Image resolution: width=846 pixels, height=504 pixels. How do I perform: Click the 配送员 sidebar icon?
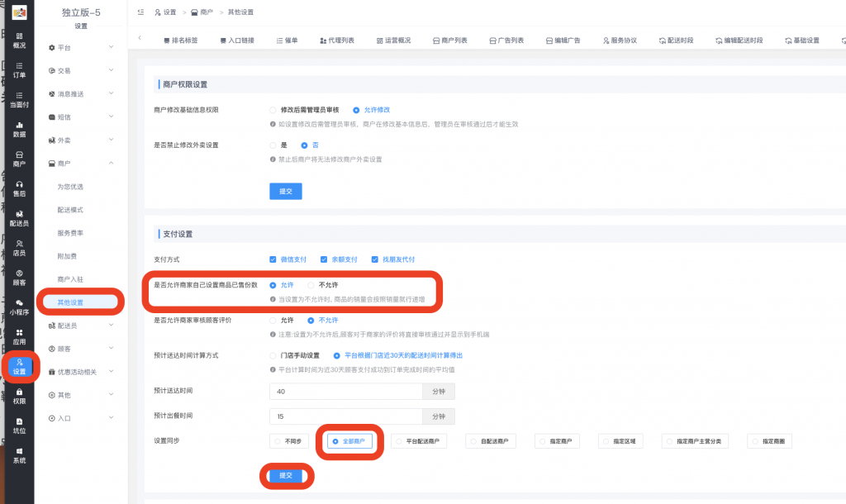18,220
